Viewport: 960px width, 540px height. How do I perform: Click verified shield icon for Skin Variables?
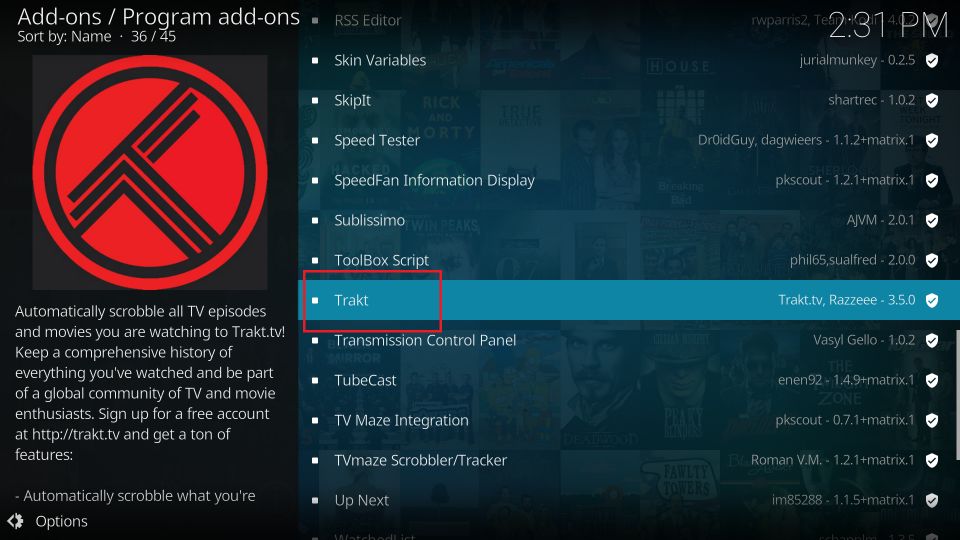pos(932,61)
